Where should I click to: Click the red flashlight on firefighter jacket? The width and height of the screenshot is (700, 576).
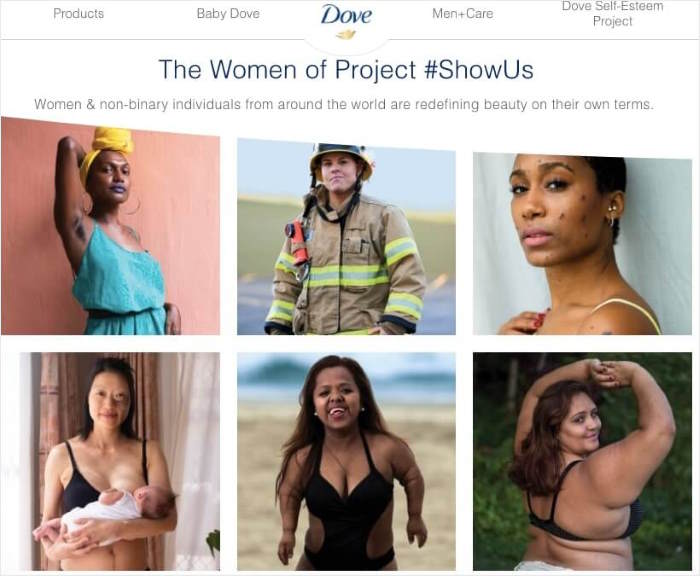pyautogui.click(x=298, y=241)
